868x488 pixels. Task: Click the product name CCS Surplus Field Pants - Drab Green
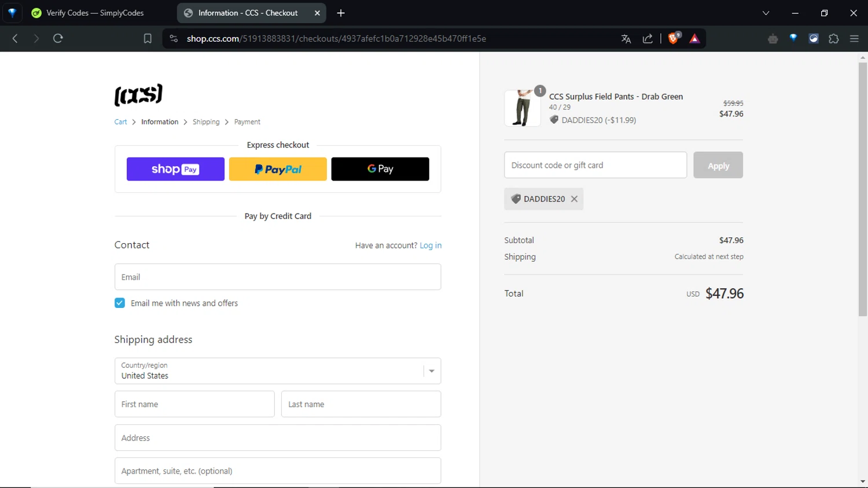click(616, 97)
